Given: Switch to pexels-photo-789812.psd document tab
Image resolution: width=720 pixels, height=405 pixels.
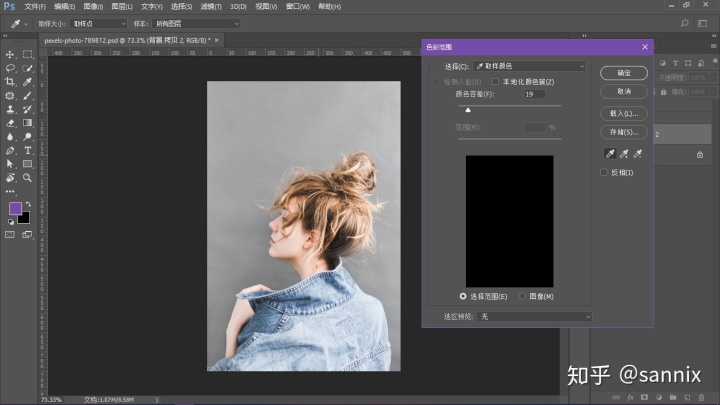Looking at the screenshot, I should pos(127,40).
